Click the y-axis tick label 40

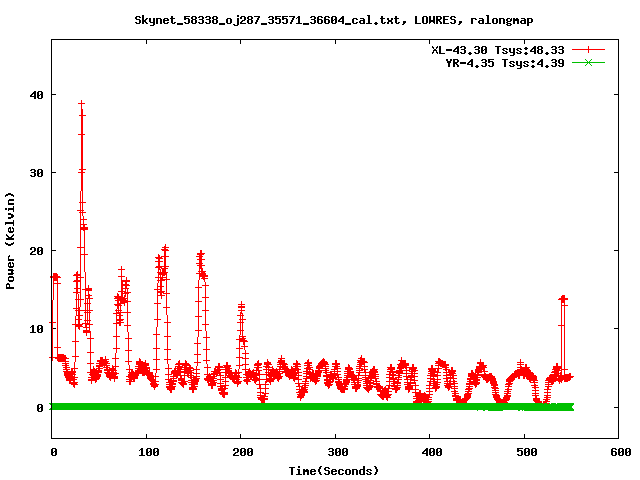tap(36, 95)
